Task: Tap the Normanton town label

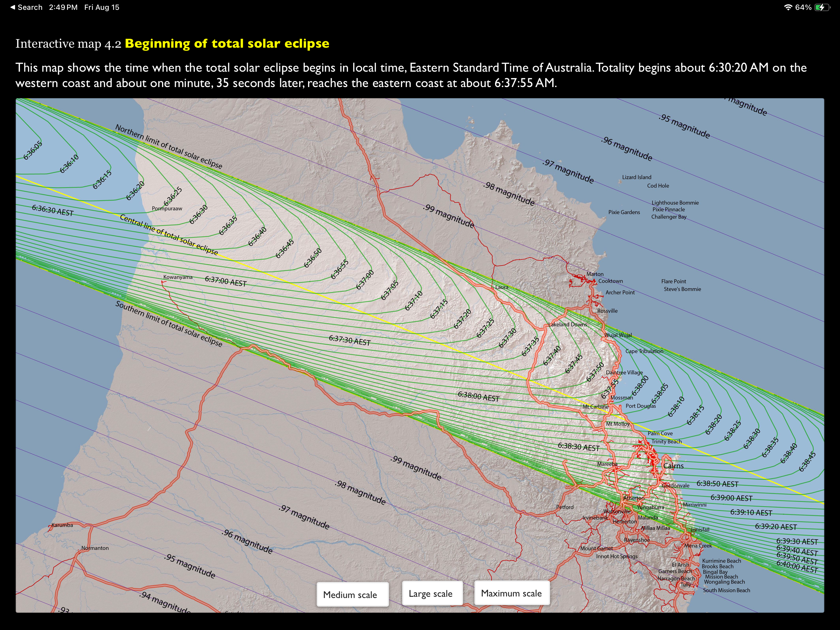Action: point(95,548)
